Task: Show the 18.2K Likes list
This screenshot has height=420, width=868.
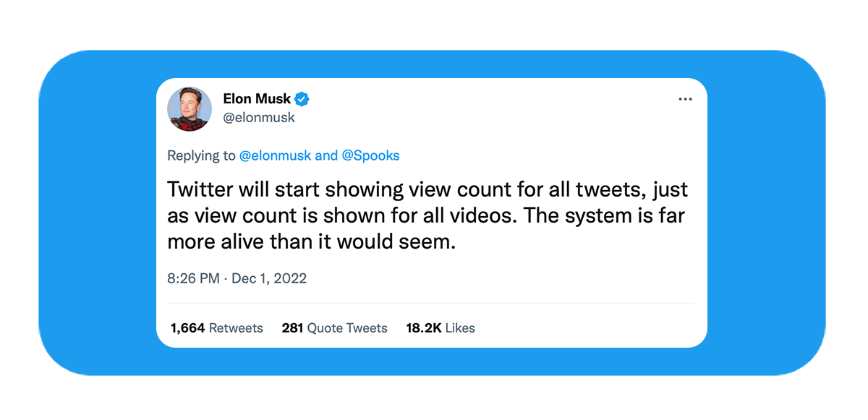Action: coord(441,328)
